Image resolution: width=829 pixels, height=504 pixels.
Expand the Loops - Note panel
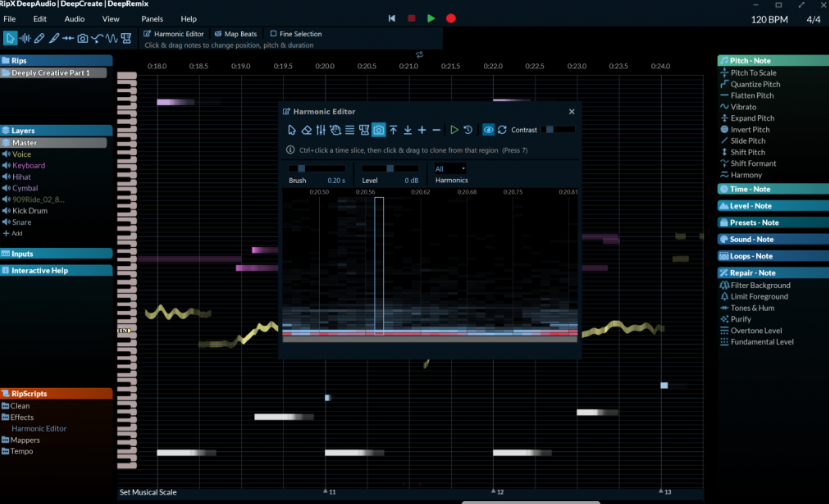772,256
